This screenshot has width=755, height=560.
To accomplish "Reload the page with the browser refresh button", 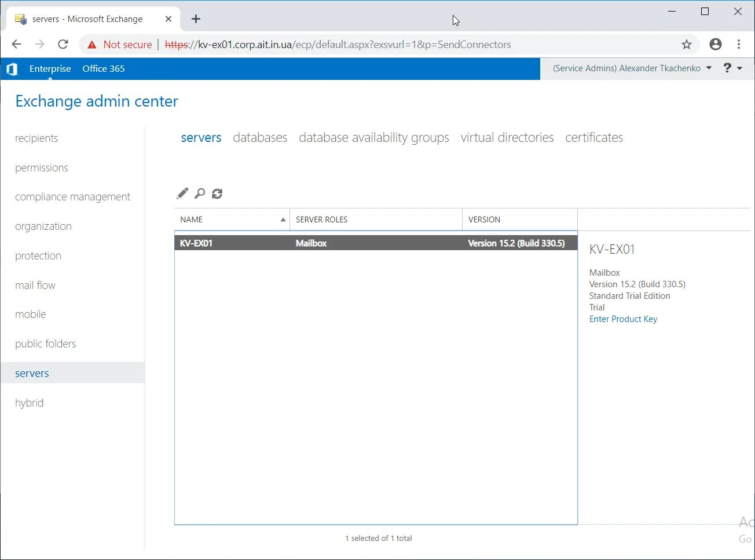I will click(x=63, y=45).
